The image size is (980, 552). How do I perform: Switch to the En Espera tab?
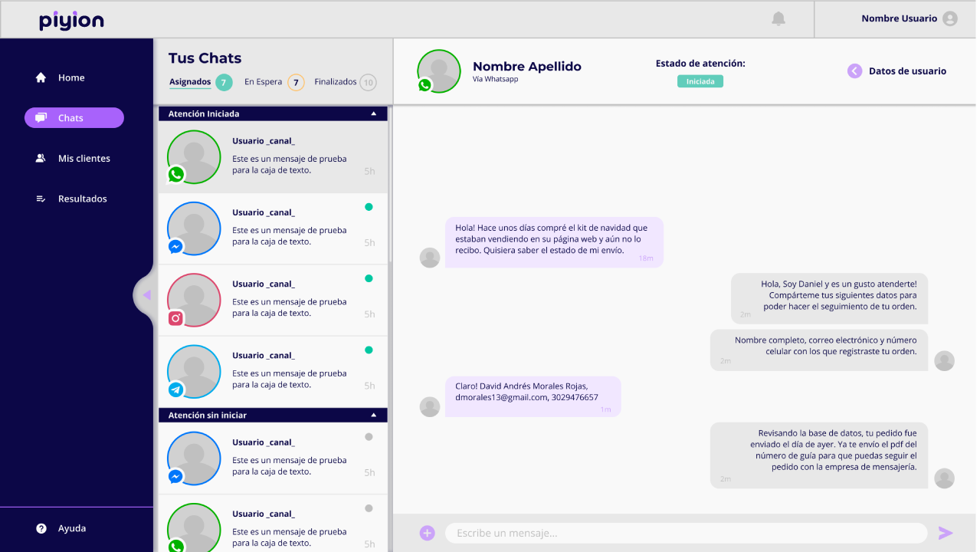[264, 82]
